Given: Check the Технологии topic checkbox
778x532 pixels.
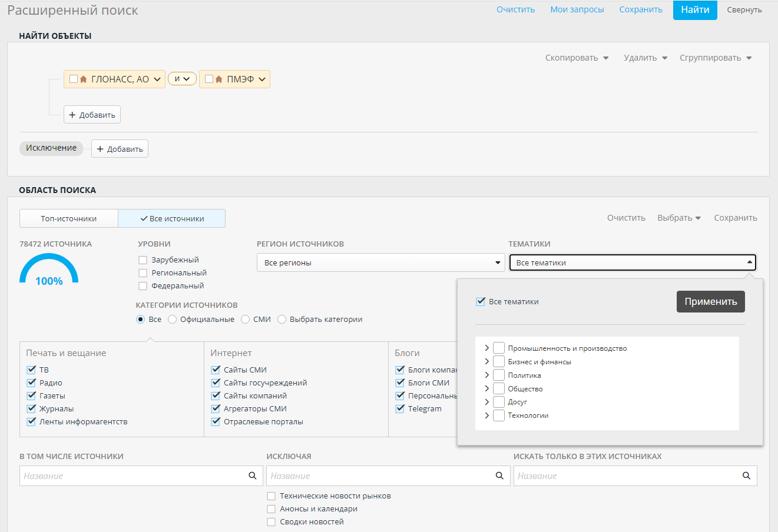Looking at the screenshot, I should [x=499, y=415].
